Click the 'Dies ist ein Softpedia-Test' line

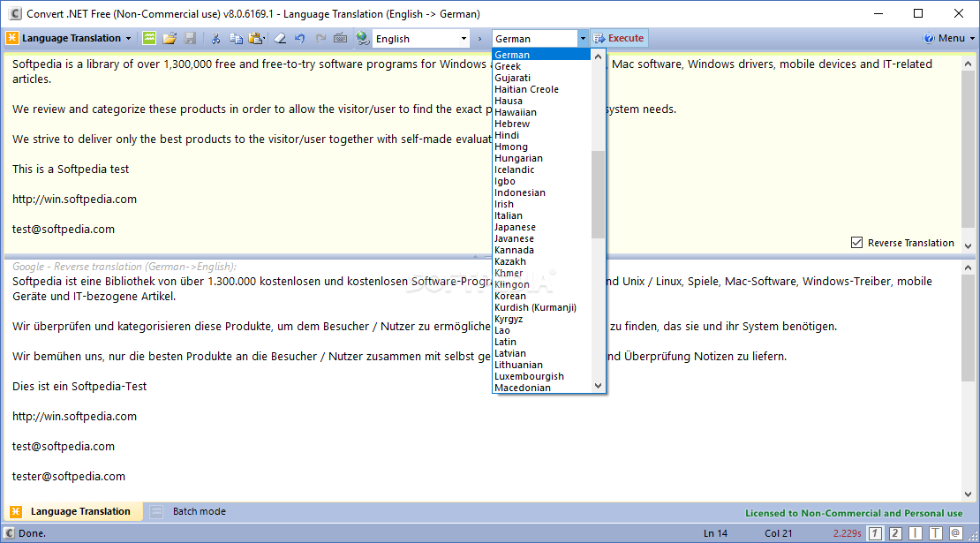click(79, 386)
